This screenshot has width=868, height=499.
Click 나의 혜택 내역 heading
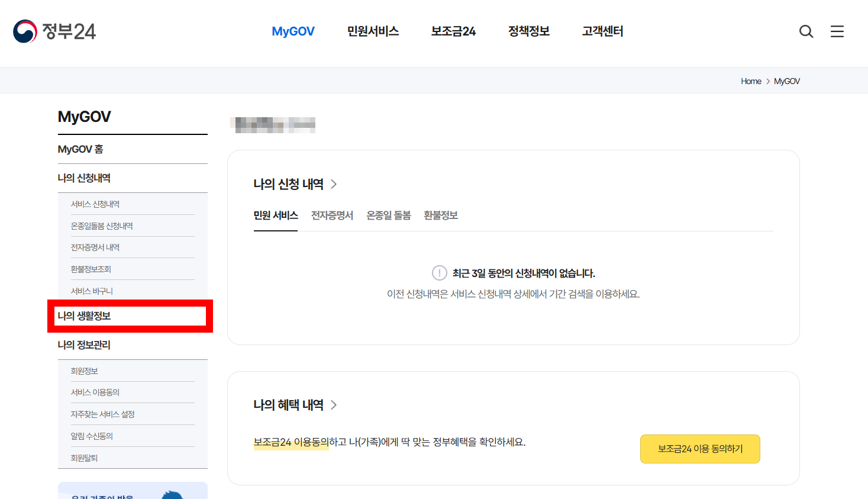(288, 405)
